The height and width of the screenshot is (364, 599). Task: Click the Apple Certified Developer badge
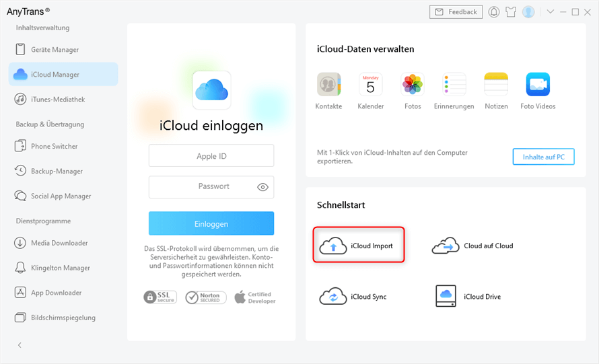click(255, 297)
